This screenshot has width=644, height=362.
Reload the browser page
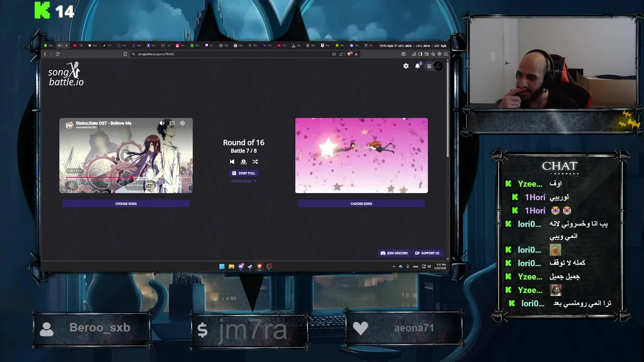tap(57, 54)
